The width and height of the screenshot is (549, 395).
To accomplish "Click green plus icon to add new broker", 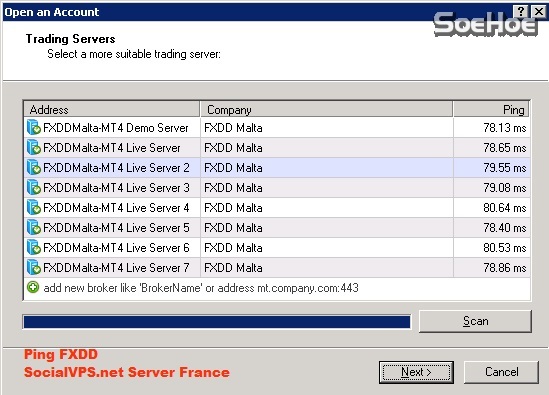I will (33, 287).
